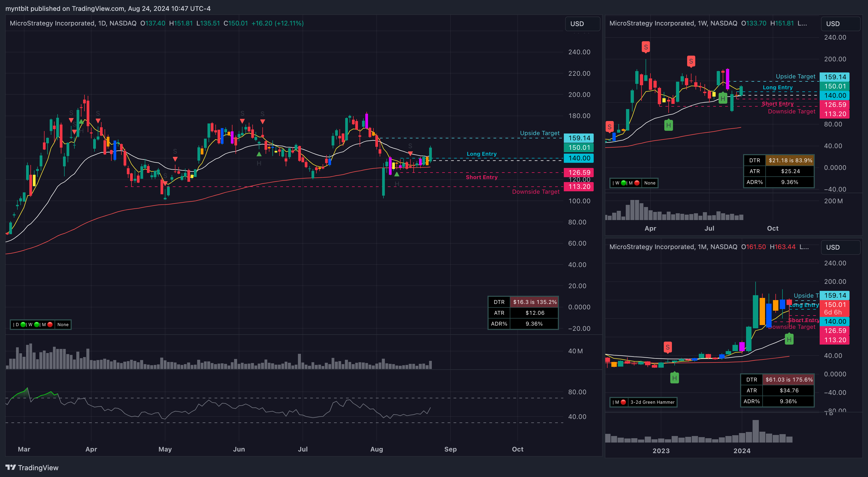The width and height of the screenshot is (868, 477).
Task: Click the red M indicator circle in monthly chart
Action: coord(623,402)
